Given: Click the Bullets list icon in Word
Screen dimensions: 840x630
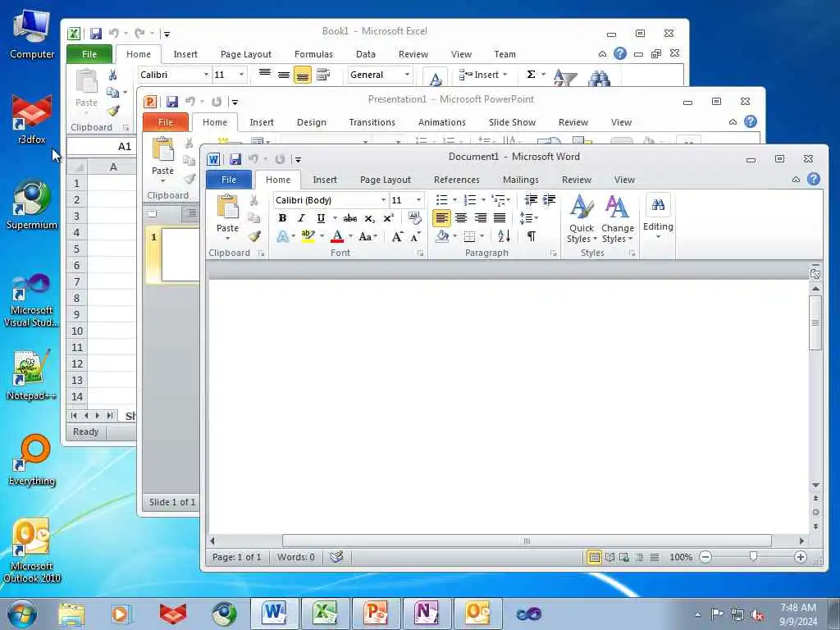Looking at the screenshot, I should pyautogui.click(x=441, y=200).
